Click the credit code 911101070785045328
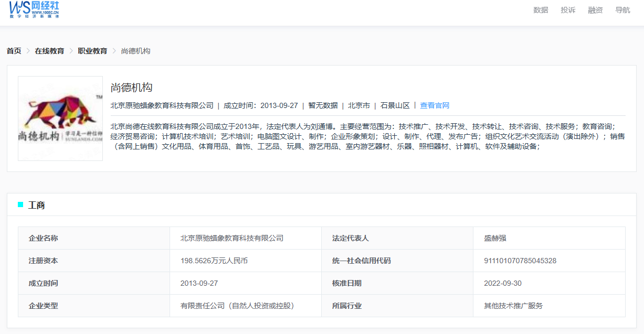The width and height of the screenshot is (644, 334). tap(520, 261)
